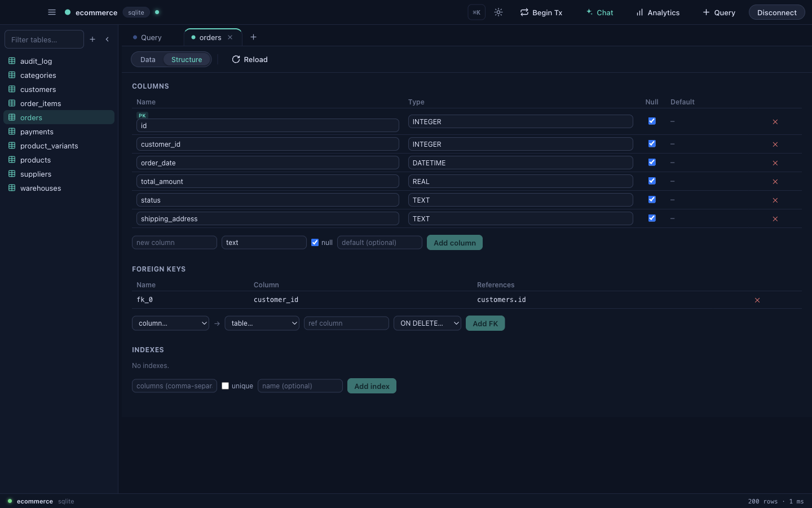Delete the order_date column
Image resolution: width=812 pixels, height=508 pixels.
(775, 163)
